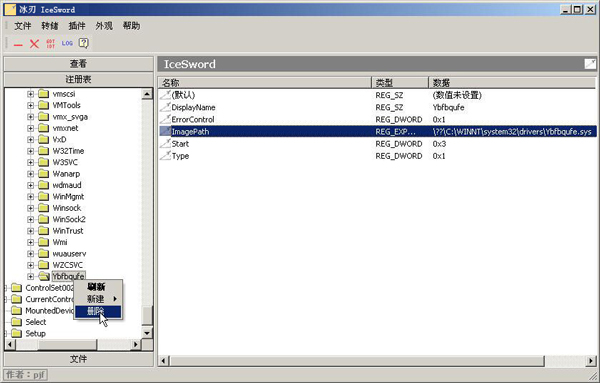
Task: Open 新建 submenu in context menu
Action: coord(98,299)
